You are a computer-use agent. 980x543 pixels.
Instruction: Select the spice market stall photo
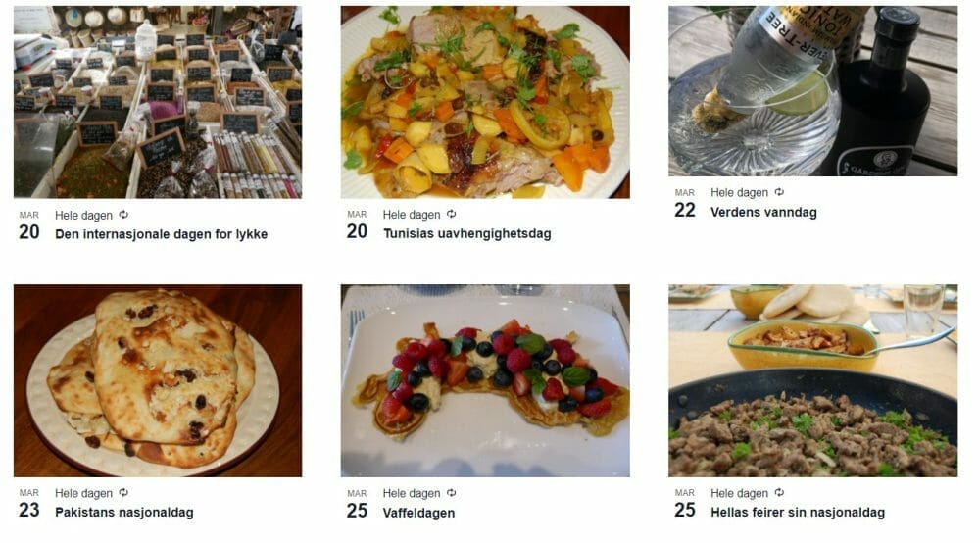[158, 102]
